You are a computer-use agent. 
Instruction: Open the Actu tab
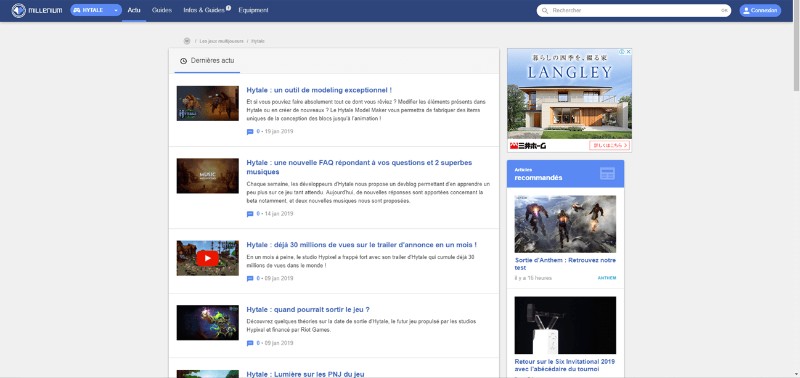coord(134,10)
